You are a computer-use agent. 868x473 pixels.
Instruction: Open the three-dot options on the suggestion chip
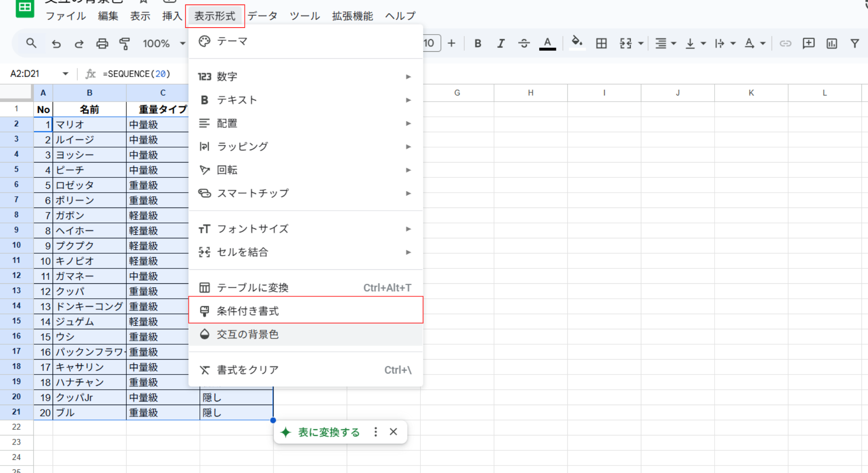[x=376, y=432]
